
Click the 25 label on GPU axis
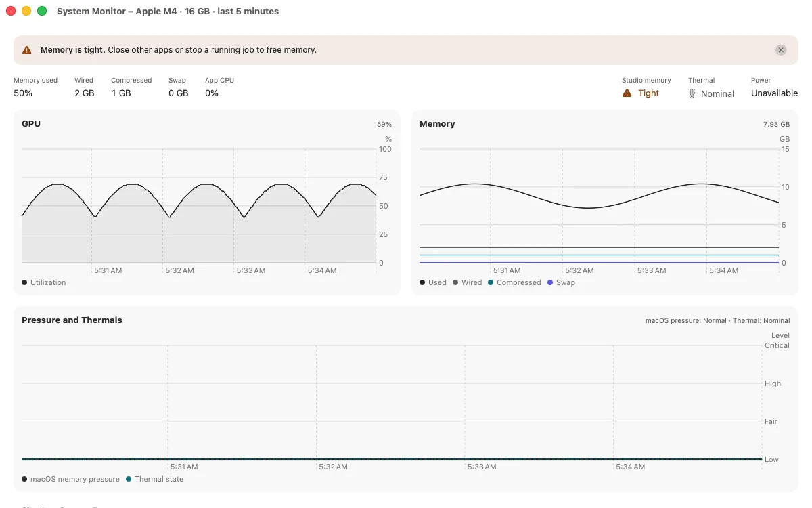coord(383,234)
